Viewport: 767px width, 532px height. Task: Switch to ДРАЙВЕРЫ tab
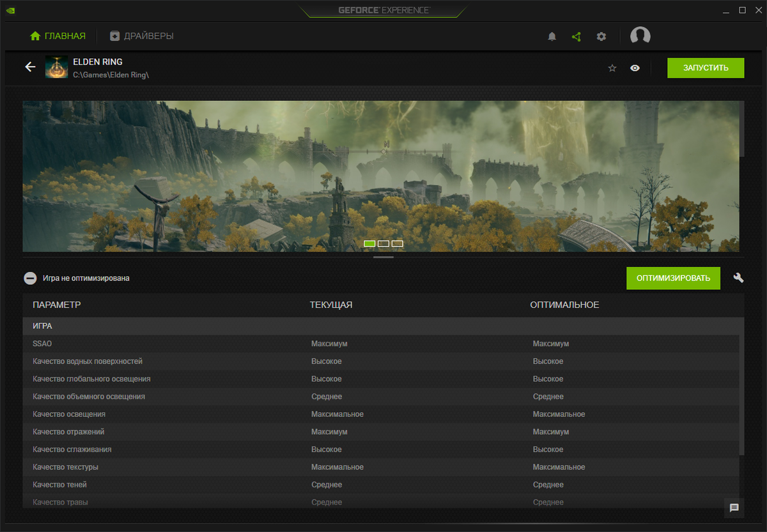(x=141, y=36)
